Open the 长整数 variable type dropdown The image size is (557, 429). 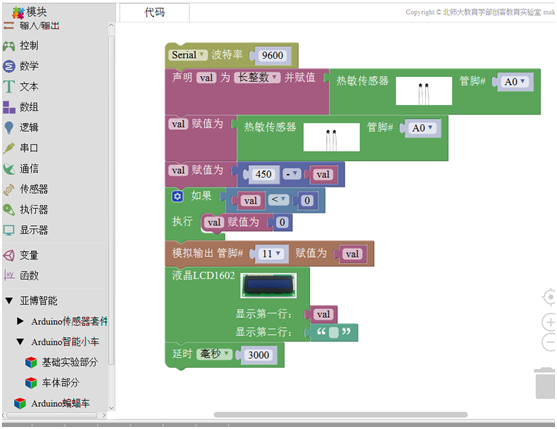[x=257, y=77]
